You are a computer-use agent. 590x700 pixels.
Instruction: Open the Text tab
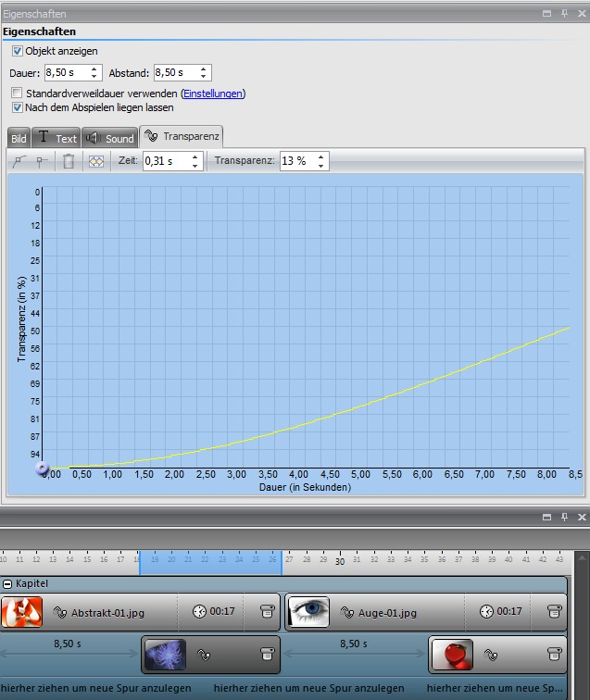pyautogui.click(x=56, y=138)
